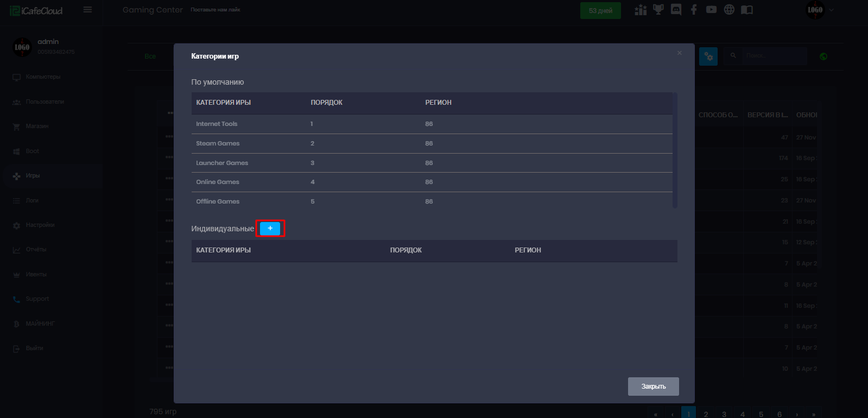Screen dimensions: 868x418
Task: Jump to last page with double arrow
Action: 814,414
